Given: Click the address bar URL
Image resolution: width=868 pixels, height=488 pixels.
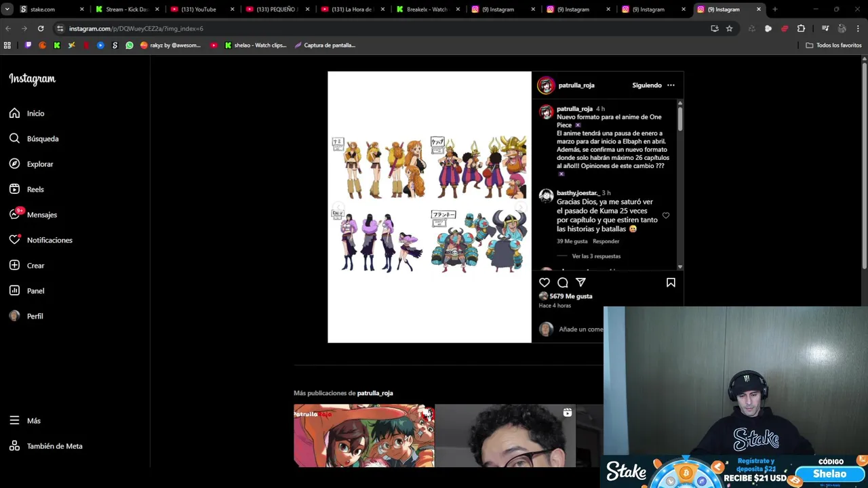Looking at the screenshot, I should (x=136, y=28).
